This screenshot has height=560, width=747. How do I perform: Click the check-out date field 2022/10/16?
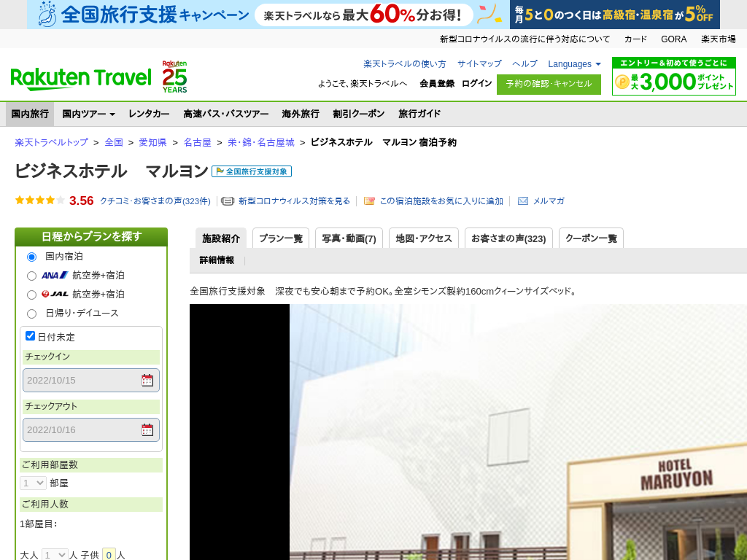point(91,429)
